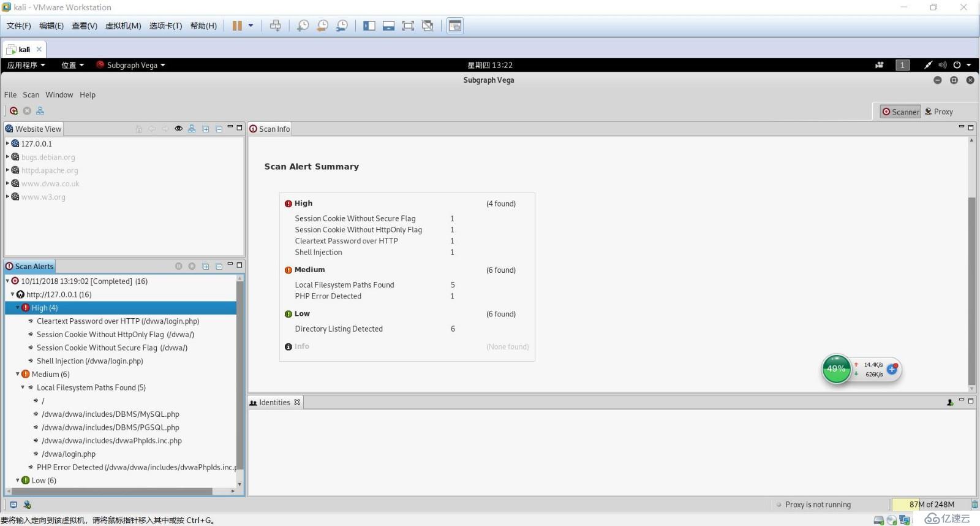Screen dimensions: 980x526
Task: Click the greyed-out stop scan toolbar icon
Action: [x=27, y=111]
